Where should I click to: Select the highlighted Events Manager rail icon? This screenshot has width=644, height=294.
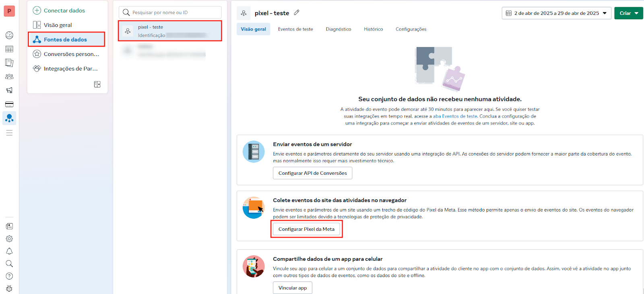[x=9, y=118]
